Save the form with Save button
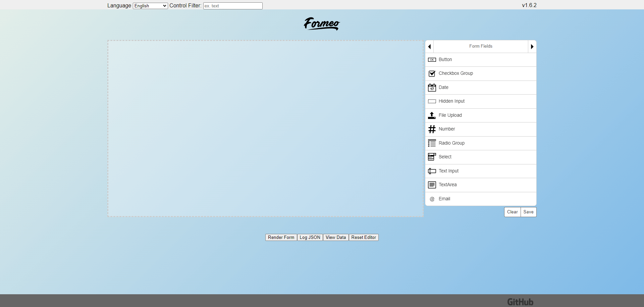 tap(528, 212)
